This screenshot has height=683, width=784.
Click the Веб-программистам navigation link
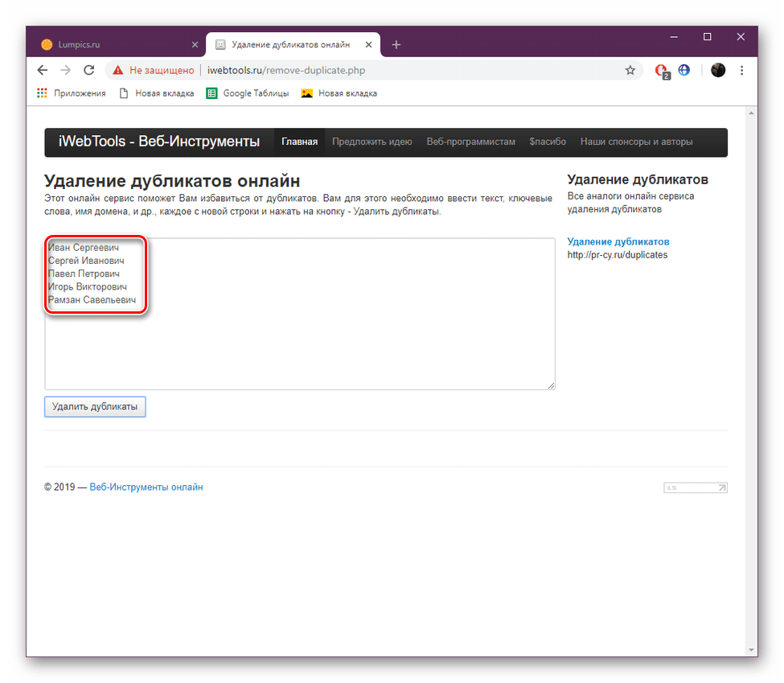pos(470,141)
